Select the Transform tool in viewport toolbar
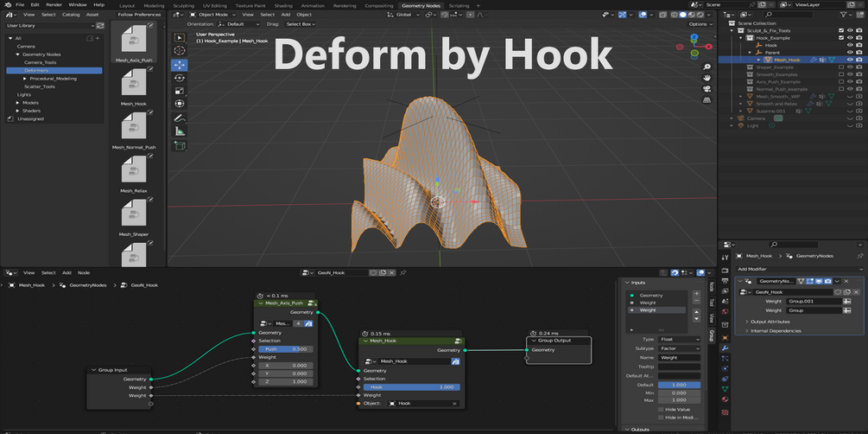The width and height of the screenshot is (868, 434). (x=180, y=104)
